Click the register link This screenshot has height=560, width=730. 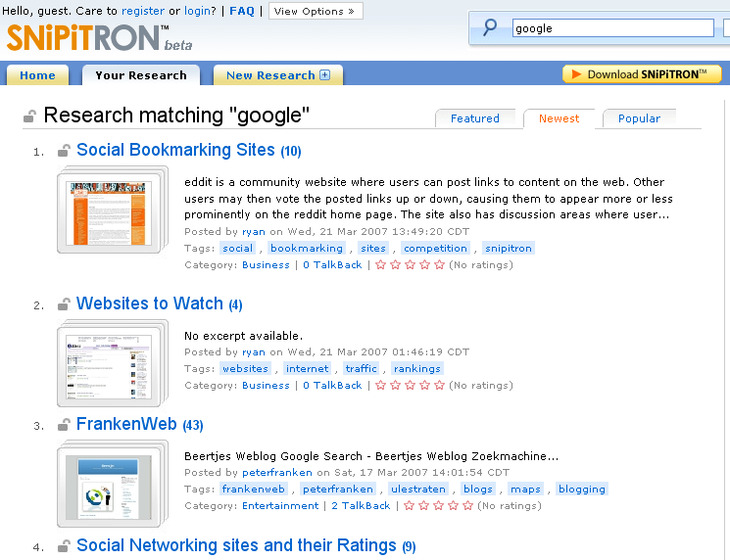pos(143,11)
